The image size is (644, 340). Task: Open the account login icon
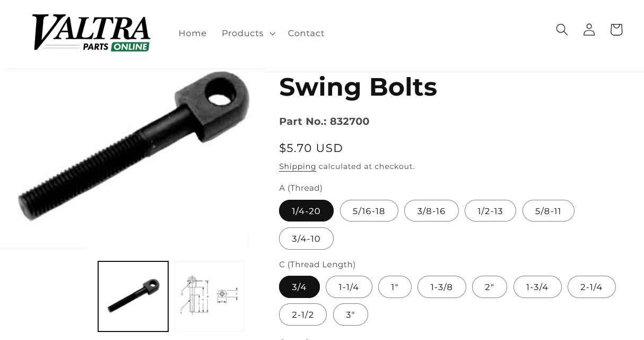tap(589, 30)
